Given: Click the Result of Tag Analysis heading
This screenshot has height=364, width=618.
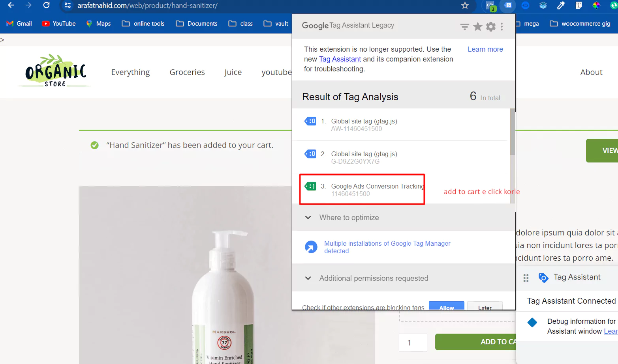Looking at the screenshot, I should (350, 97).
